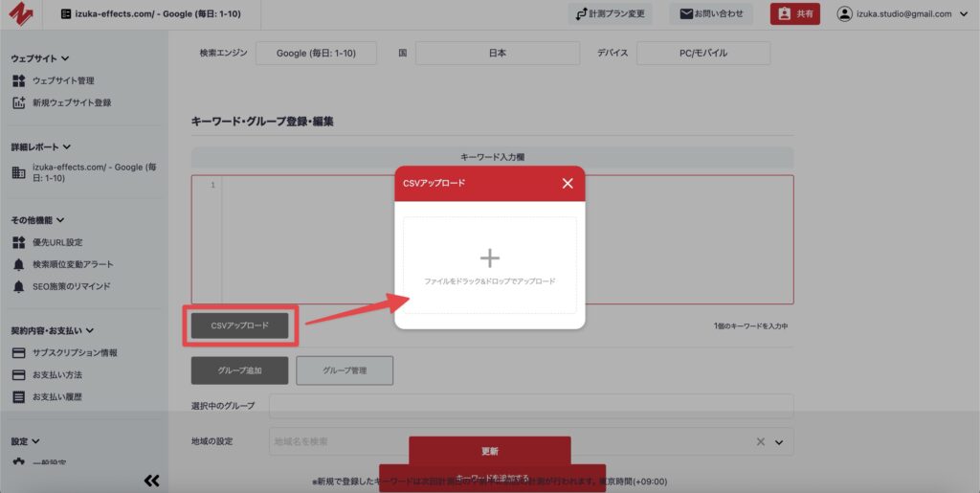The height and width of the screenshot is (493, 980).
Task: Open SEO施策のリマインド bell item
Action: click(71, 286)
